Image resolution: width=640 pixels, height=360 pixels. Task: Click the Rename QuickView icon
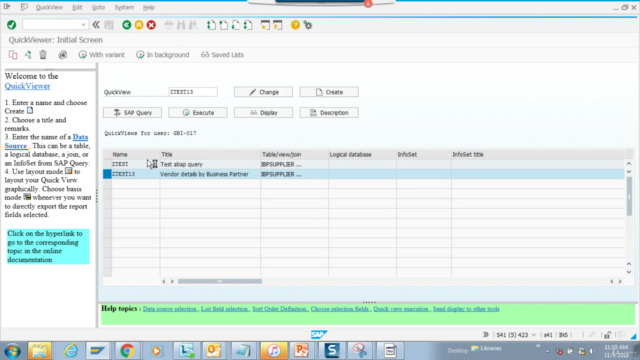[28, 55]
